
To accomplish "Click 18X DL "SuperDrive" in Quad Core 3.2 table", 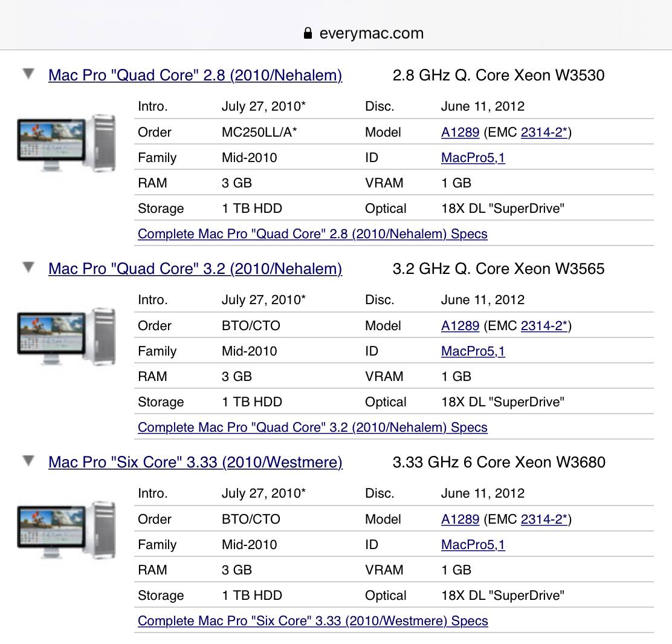I will click(x=503, y=402).
